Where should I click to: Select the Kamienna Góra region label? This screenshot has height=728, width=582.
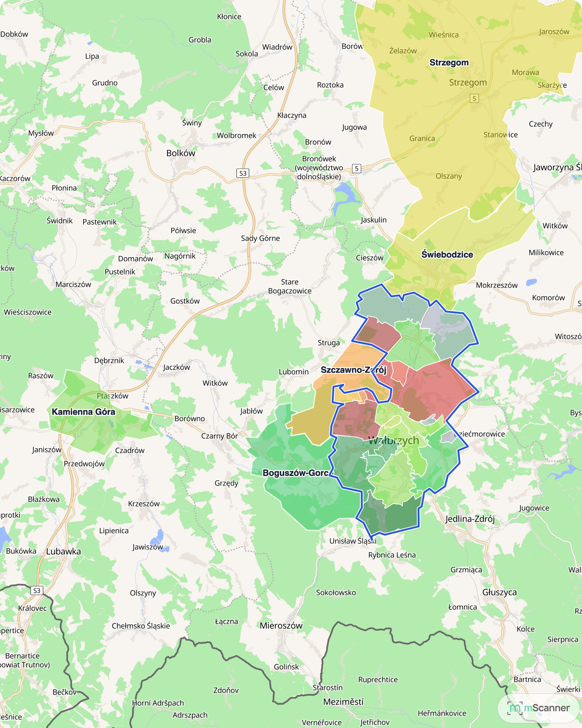coord(83,412)
